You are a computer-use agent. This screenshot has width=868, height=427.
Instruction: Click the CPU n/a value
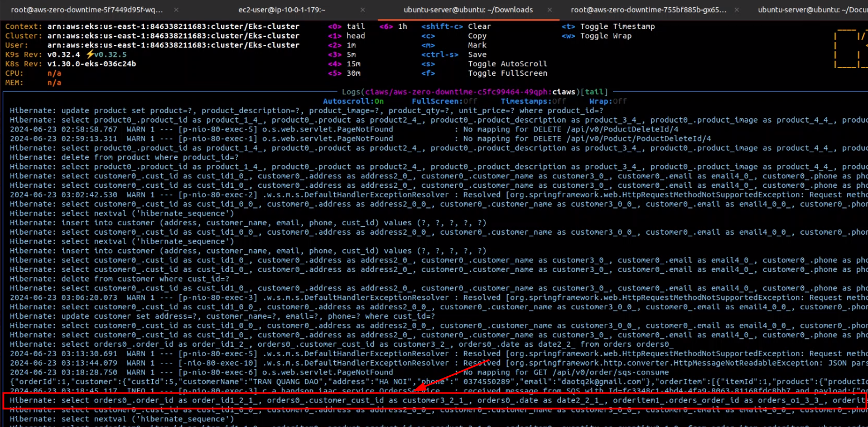pos(55,74)
